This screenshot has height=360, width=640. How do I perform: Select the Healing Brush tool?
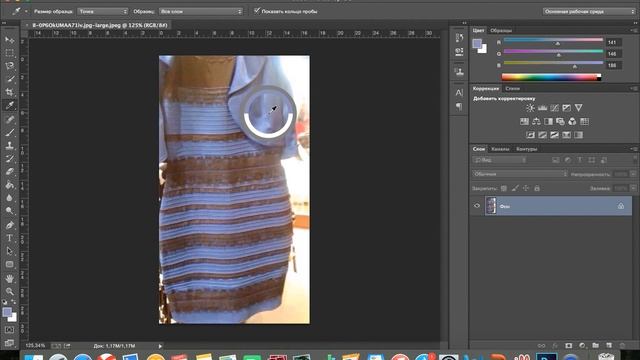pyautogui.click(x=9, y=119)
